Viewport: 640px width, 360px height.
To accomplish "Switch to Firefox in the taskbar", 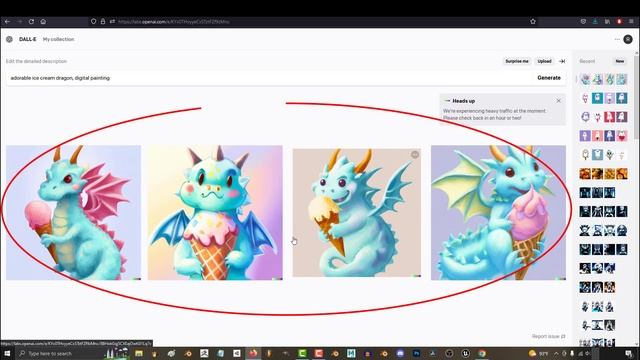I will tap(253, 353).
